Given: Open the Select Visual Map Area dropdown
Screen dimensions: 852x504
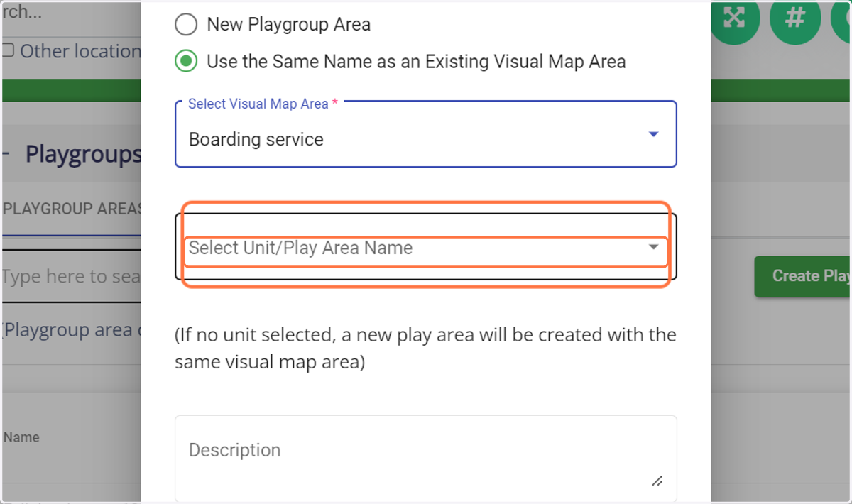Looking at the screenshot, I should 426,134.
